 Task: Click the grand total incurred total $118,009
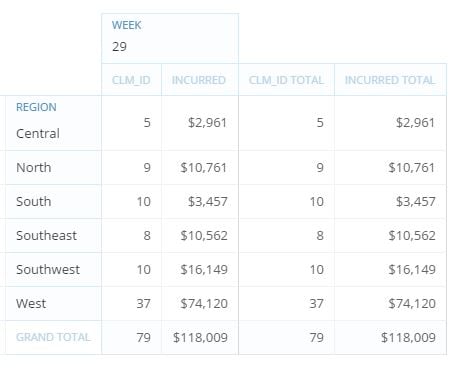(x=408, y=338)
